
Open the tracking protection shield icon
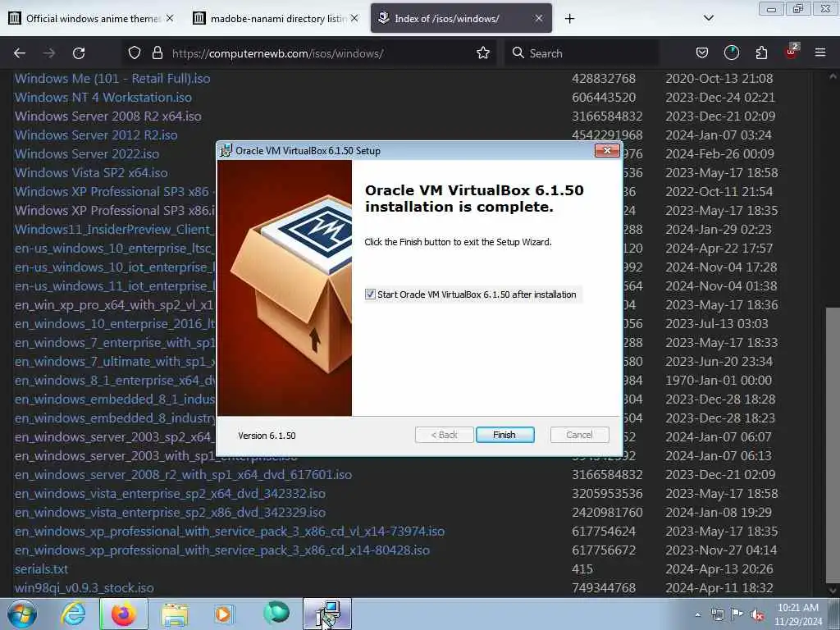tap(135, 53)
